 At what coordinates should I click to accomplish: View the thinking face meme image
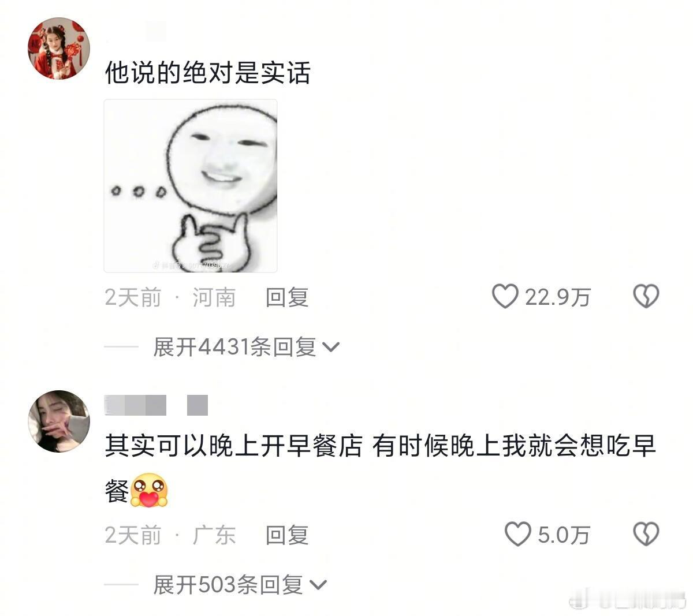(x=191, y=185)
